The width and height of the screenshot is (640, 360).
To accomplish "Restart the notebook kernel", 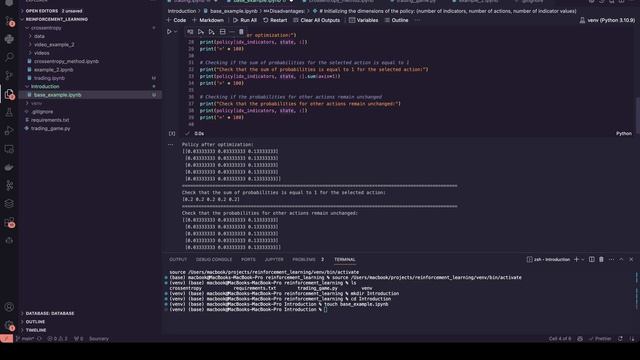I will pyautogui.click(x=275, y=20).
